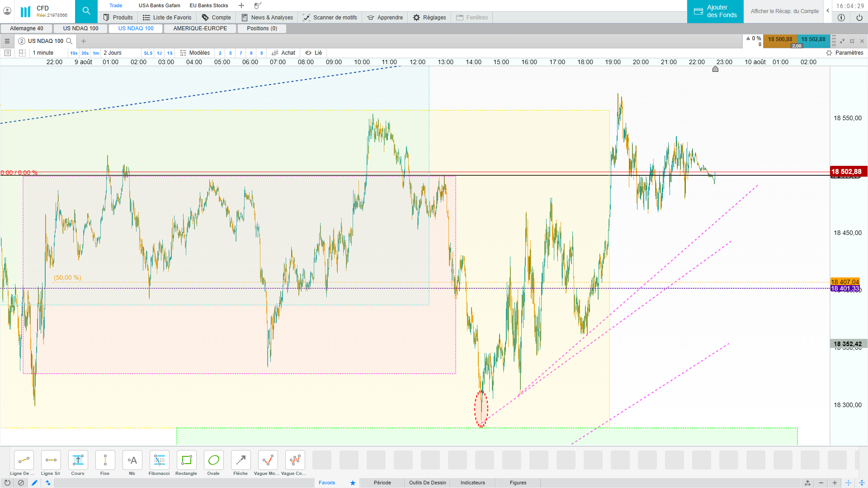
Task: Click the Nb text annotation tool
Action: [x=132, y=460]
